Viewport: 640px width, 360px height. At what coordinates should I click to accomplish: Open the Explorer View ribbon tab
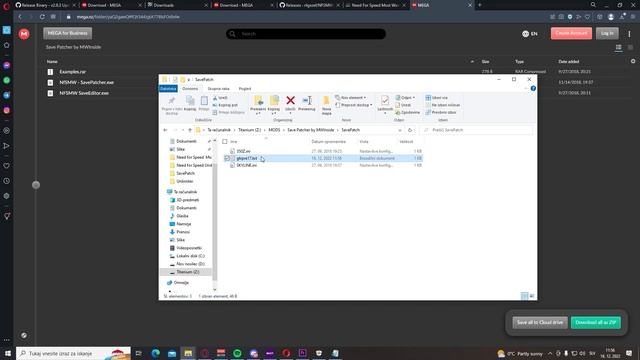(x=245, y=89)
